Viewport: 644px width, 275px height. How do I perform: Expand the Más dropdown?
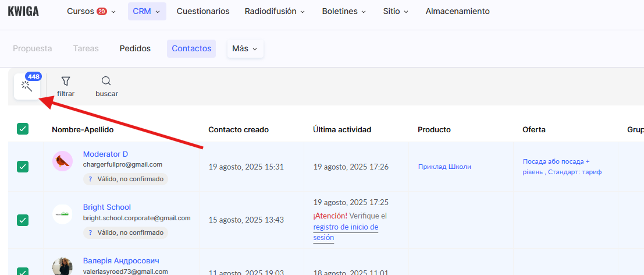[245, 48]
